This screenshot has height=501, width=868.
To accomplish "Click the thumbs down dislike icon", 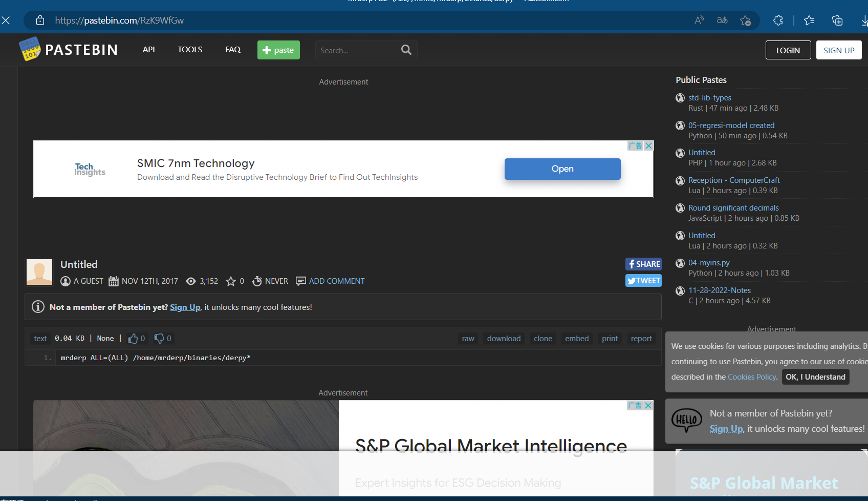I will 159,338.
